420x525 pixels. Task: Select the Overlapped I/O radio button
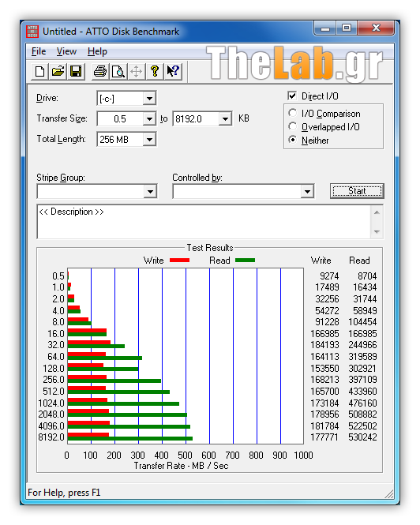pyautogui.click(x=292, y=126)
